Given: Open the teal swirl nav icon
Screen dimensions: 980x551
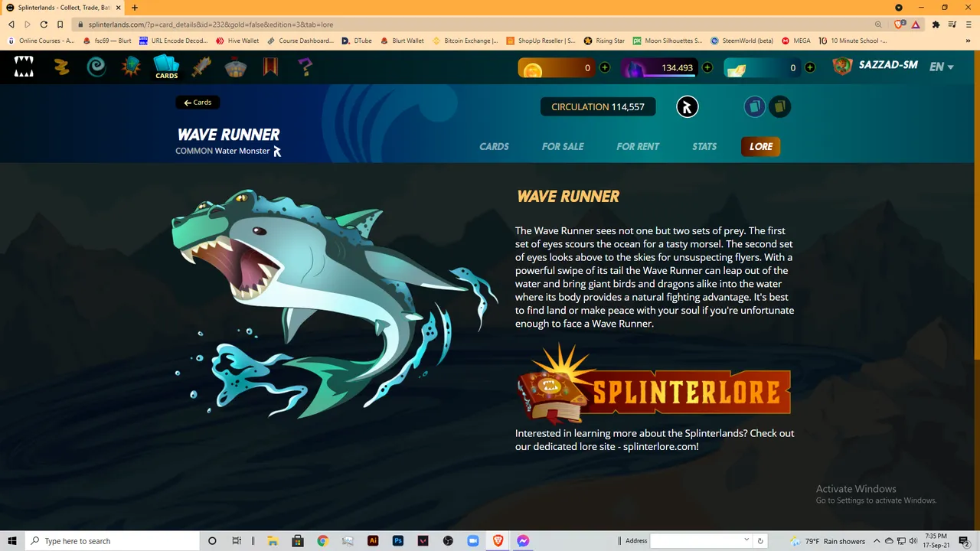Looking at the screenshot, I should pos(96,67).
